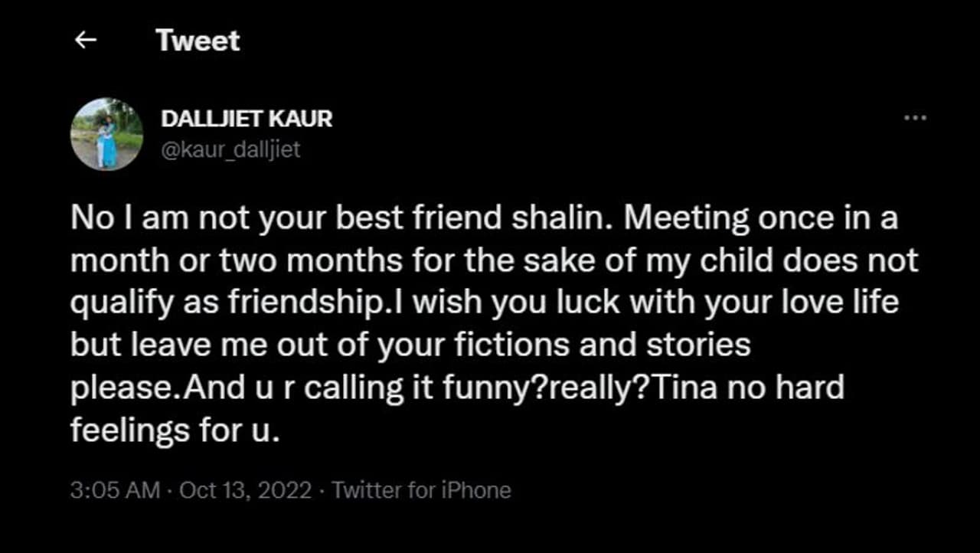Viewport: 980px width, 553px height.
Task: Click the DALLJIET KAUR display name
Action: pos(247,119)
